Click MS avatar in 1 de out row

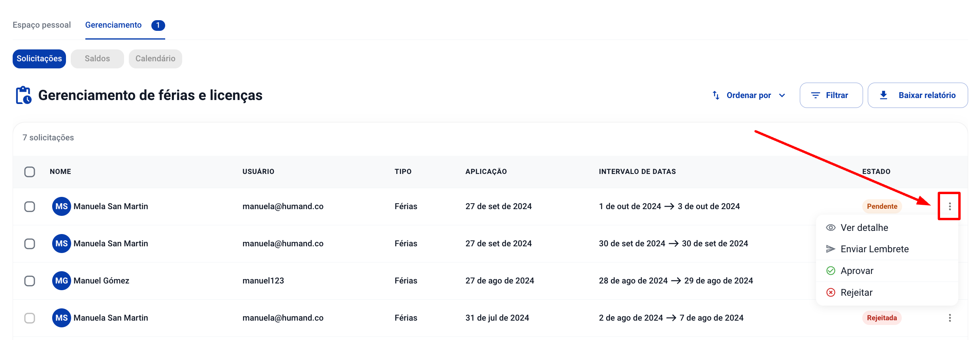point(61,206)
